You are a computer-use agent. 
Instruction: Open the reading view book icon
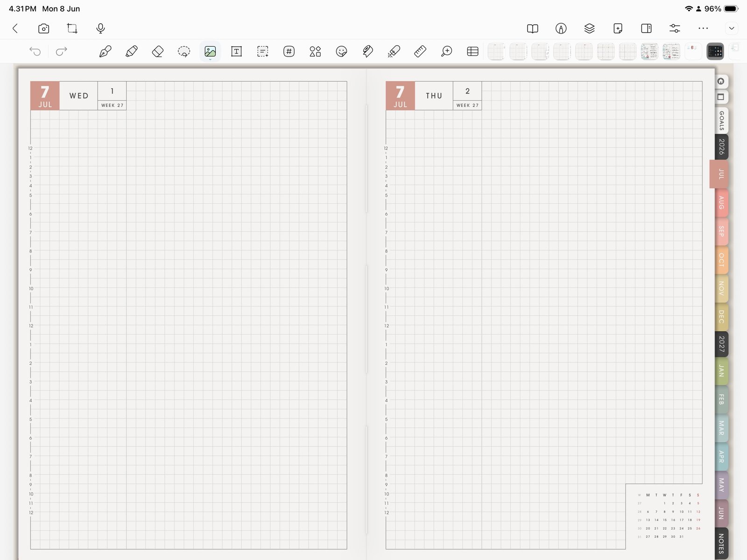(533, 28)
